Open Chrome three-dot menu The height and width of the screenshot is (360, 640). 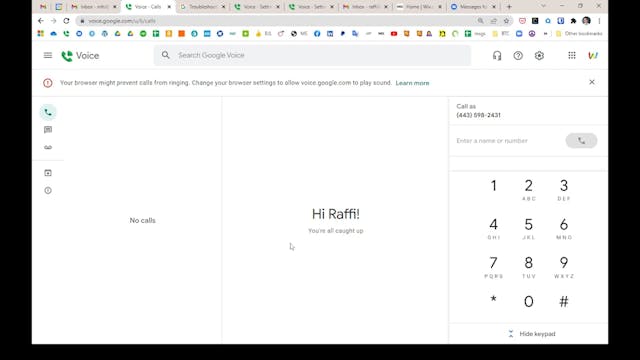tap(599, 21)
